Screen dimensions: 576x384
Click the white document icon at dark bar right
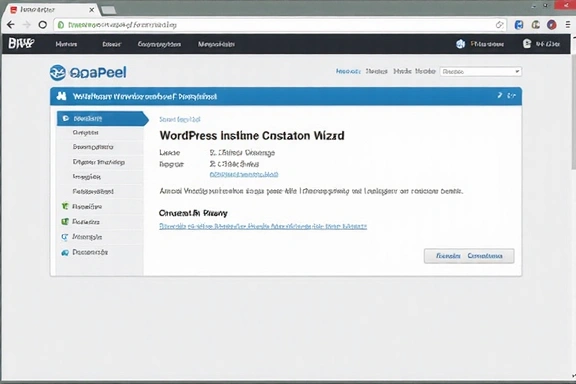(527, 44)
